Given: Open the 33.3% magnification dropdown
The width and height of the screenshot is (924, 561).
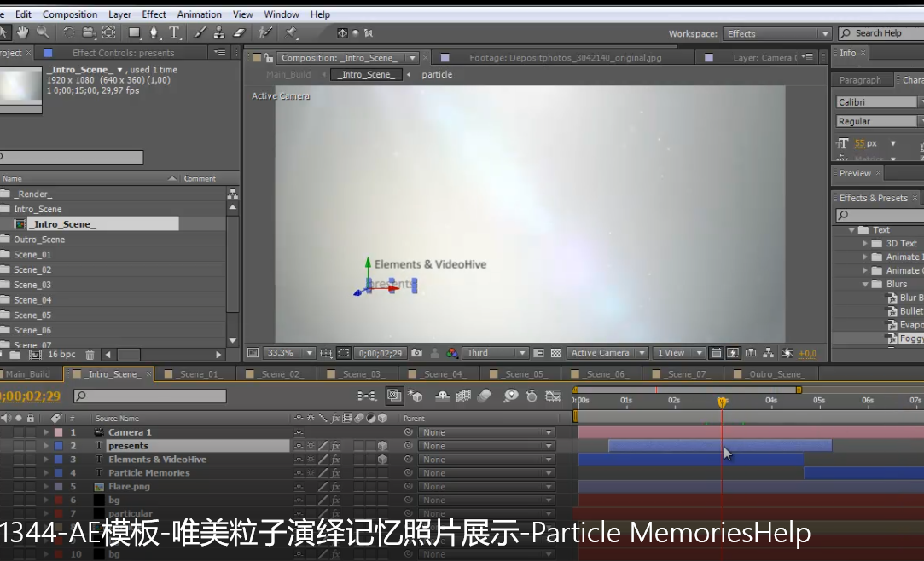Looking at the screenshot, I should pos(288,353).
